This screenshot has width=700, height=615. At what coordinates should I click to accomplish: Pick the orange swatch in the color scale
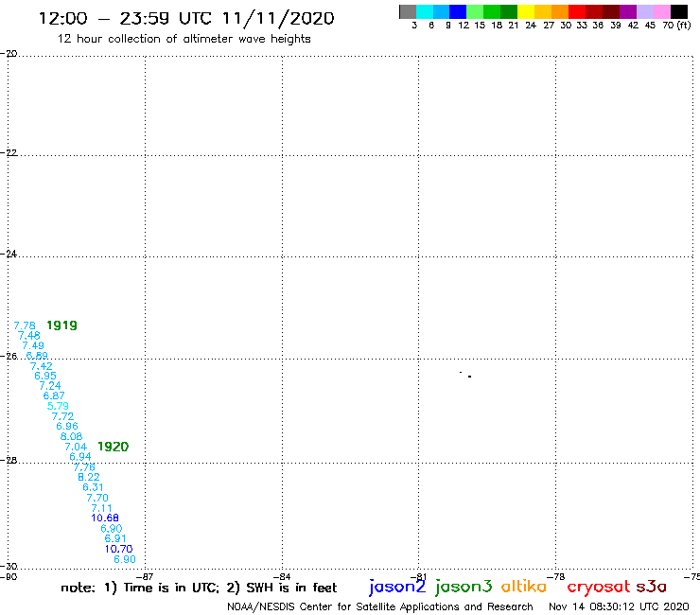point(560,11)
